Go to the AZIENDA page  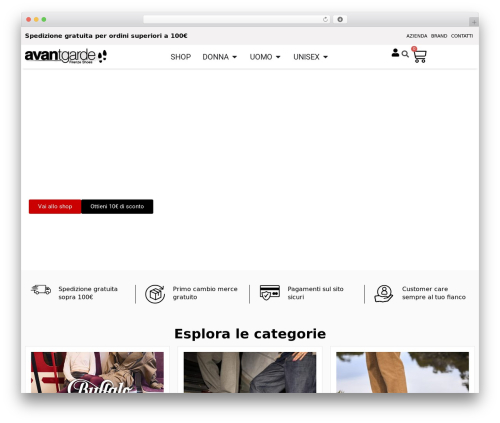[x=417, y=36]
